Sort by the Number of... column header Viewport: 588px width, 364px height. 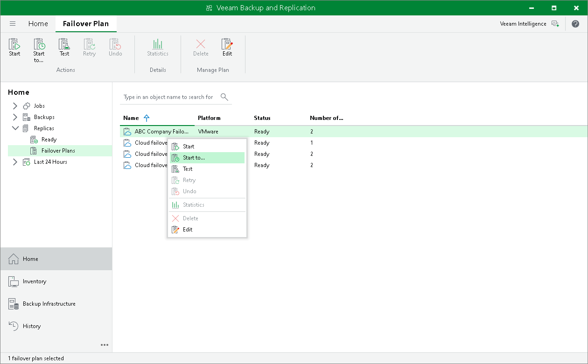[327, 118]
